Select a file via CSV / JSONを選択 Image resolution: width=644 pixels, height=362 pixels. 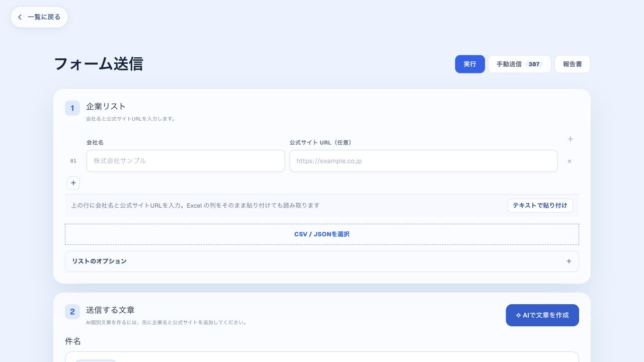click(x=322, y=234)
